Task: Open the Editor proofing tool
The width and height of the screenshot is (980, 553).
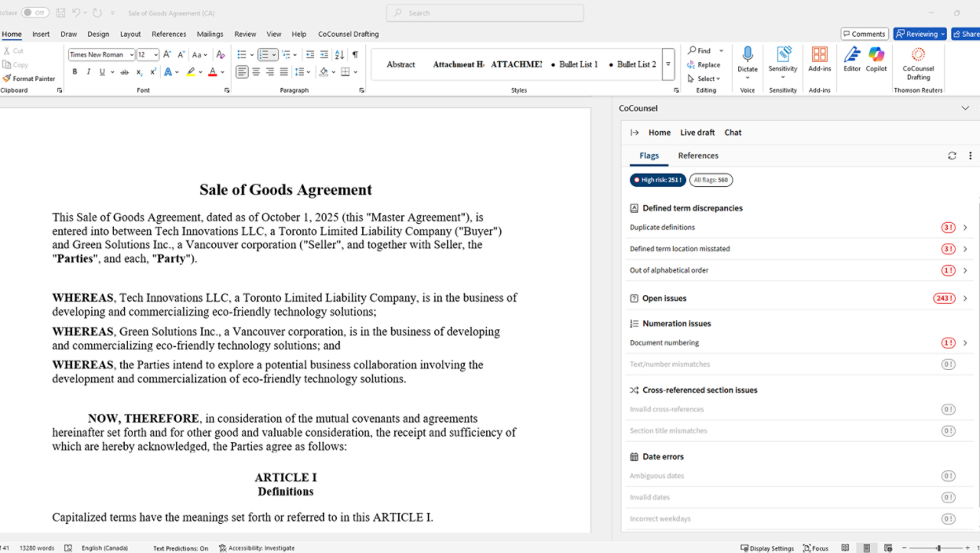Action: click(x=852, y=59)
